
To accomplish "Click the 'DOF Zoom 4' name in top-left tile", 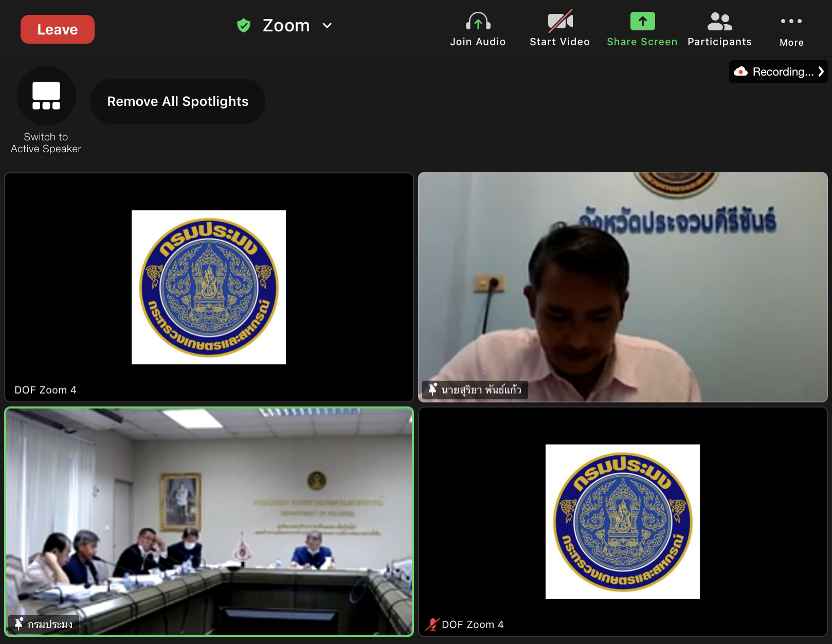I will pos(45,390).
